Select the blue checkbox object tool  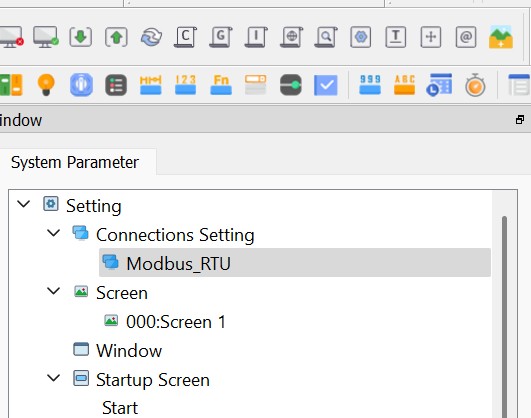[326, 85]
